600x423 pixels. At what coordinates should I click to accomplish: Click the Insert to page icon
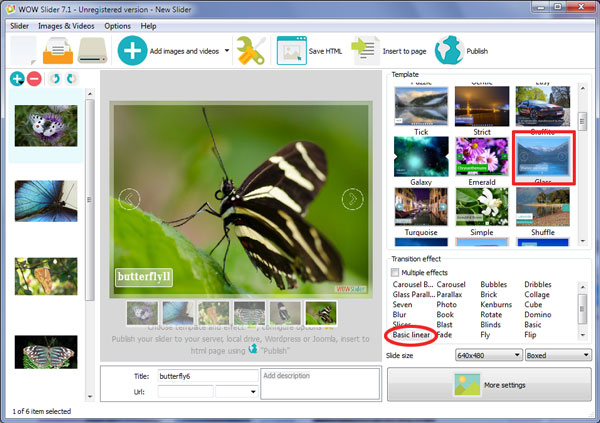pyautogui.click(x=365, y=51)
